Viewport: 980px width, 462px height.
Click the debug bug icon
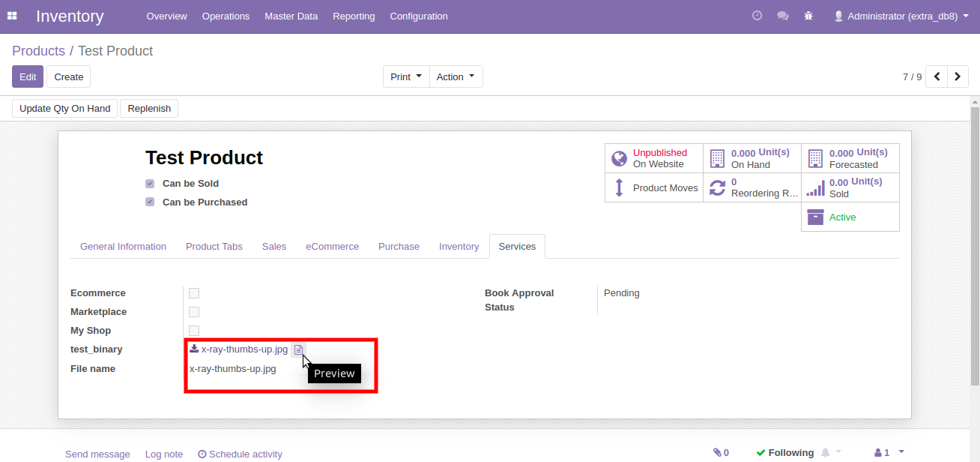point(808,16)
